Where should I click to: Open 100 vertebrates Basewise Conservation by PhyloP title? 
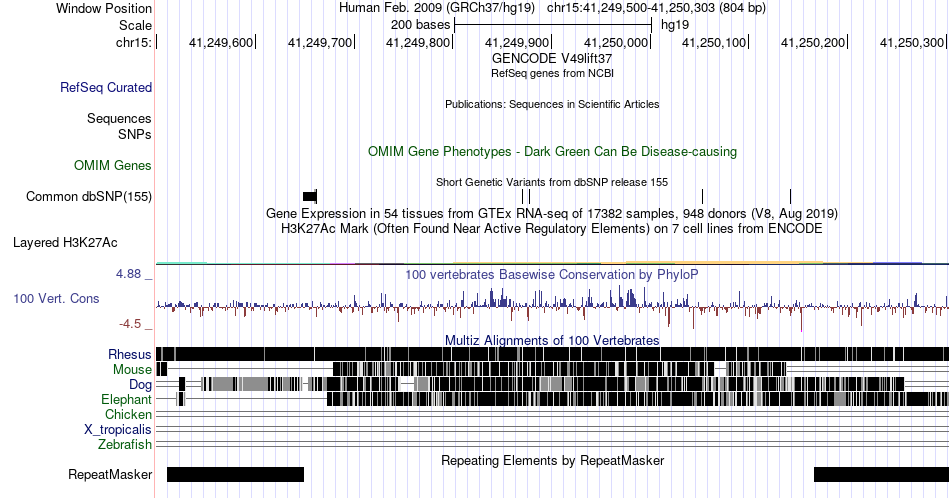click(552, 274)
